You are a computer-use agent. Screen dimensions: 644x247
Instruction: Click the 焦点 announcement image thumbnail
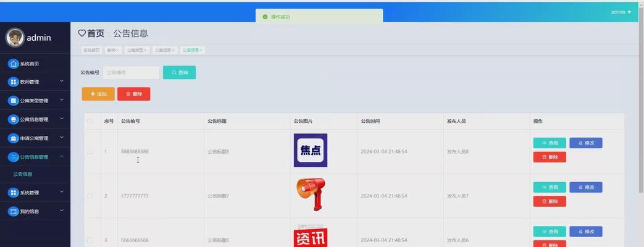pyautogui.click(x=311, y=151)
